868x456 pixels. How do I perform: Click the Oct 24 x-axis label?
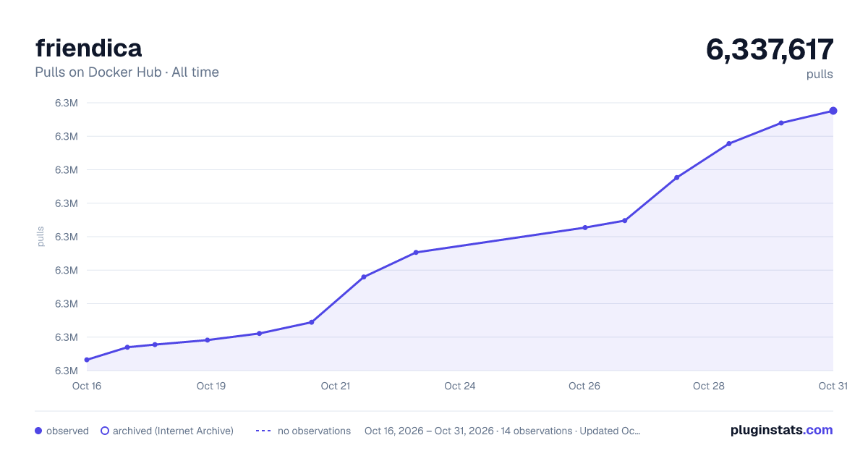point(460,386)
